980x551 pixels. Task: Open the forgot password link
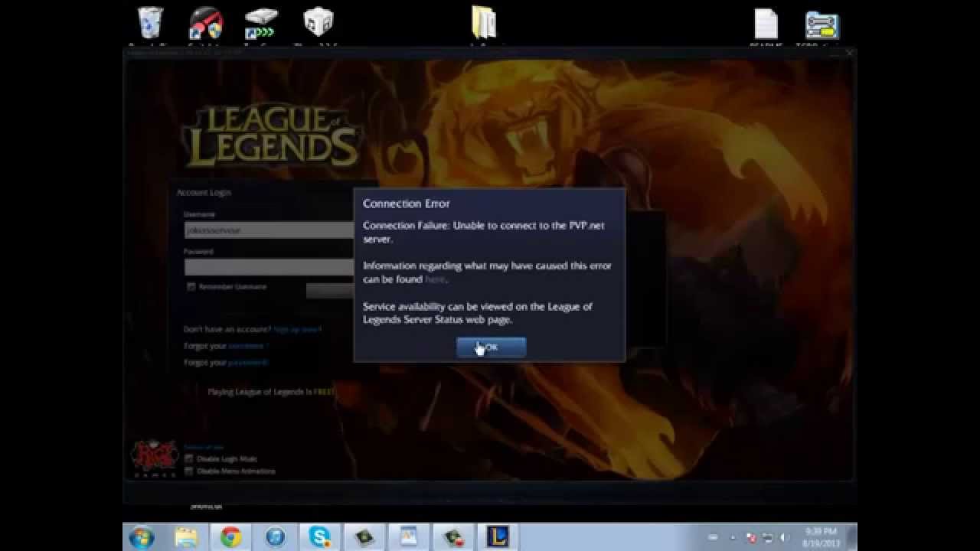[x=248, y=363]
